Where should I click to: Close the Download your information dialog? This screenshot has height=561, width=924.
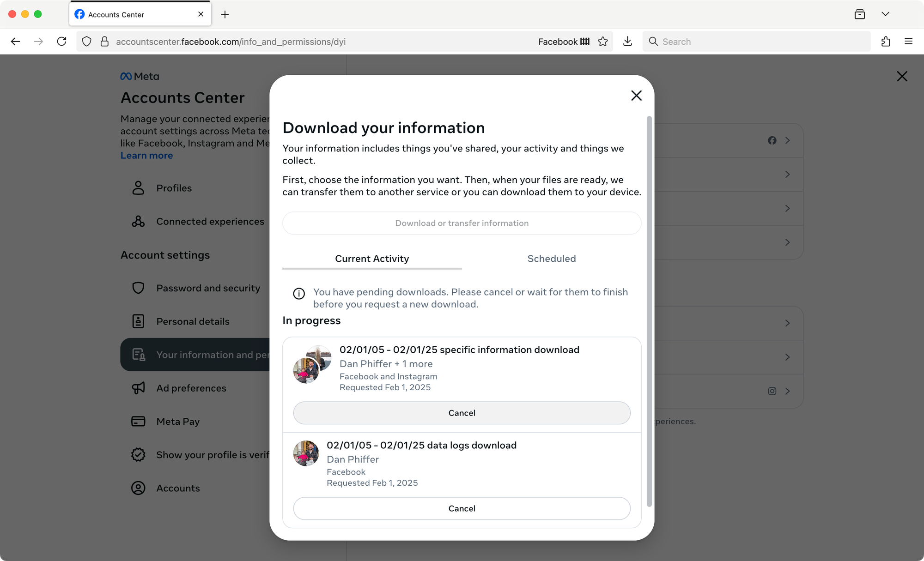click(x=636, y=94)
